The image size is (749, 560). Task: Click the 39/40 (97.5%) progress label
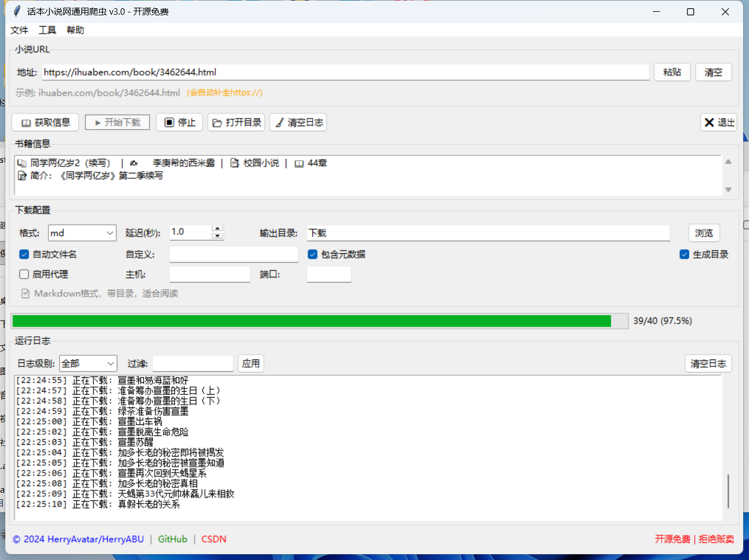click(662, 321)
